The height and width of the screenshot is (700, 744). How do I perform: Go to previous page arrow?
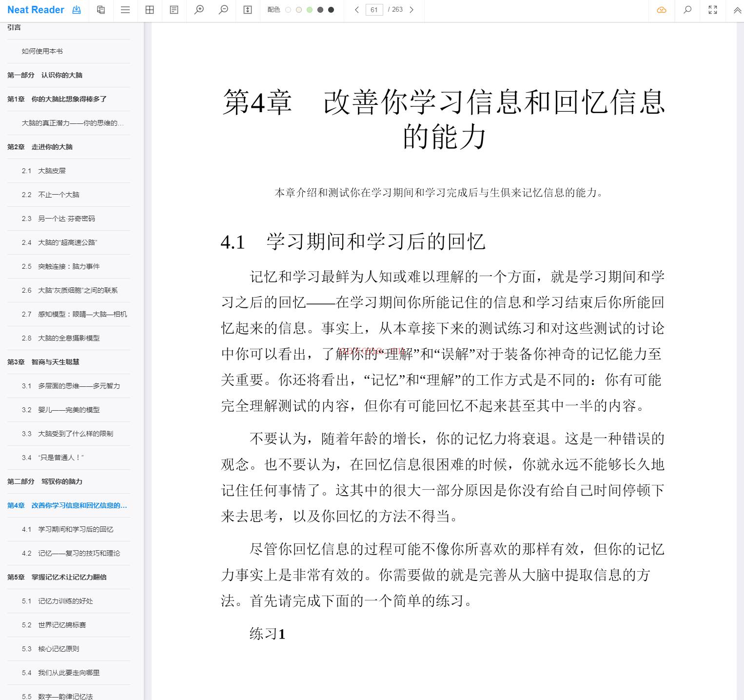pyautogui.click(x=357, y=10)
